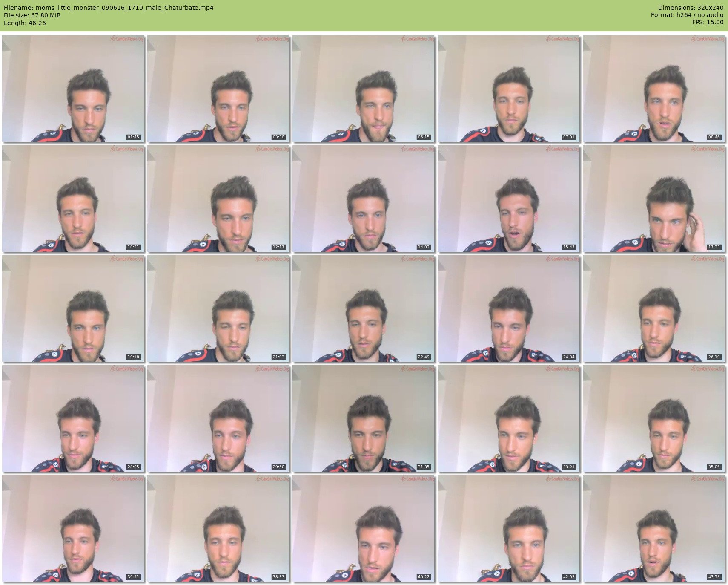Open the 17:33 thumbnail frame

tap(654, 199)
